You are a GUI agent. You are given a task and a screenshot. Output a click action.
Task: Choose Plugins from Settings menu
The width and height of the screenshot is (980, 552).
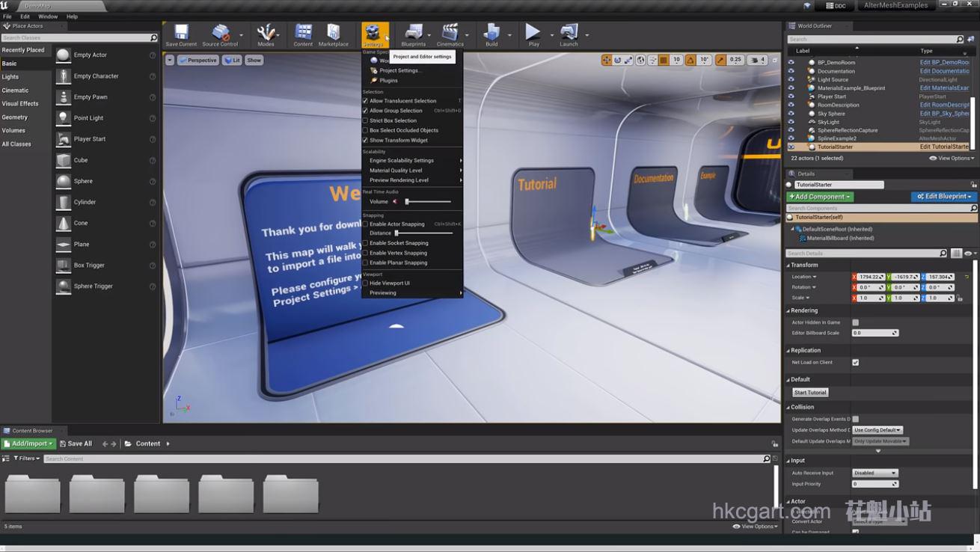[412, 80]
